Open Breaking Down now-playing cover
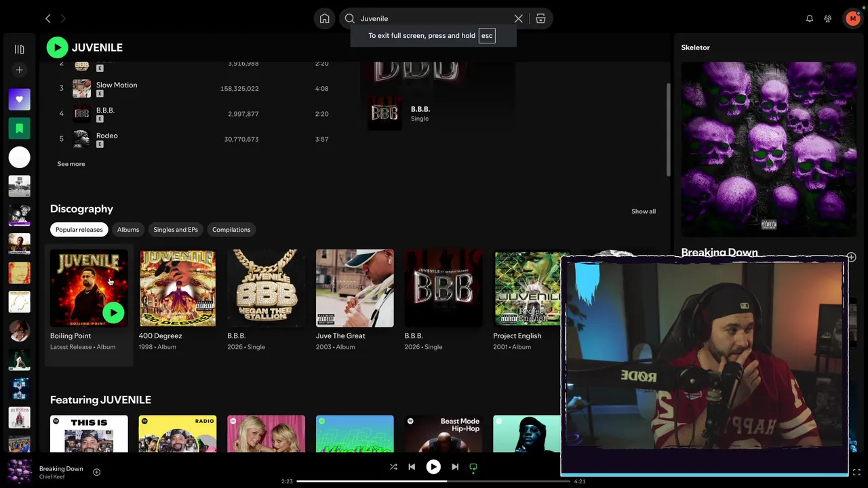 20,472
